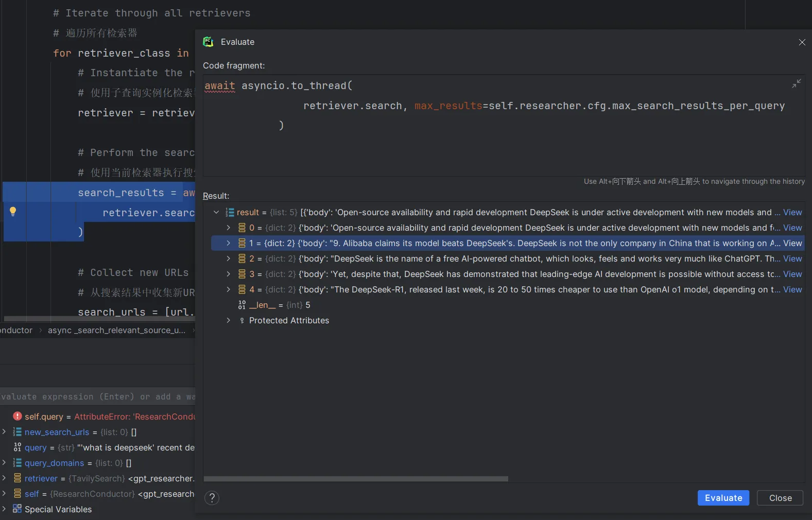Collapse the code fragment editor via arrows icon
The height and width of the screenshot is (520, 812).
[x=796, y=83]
